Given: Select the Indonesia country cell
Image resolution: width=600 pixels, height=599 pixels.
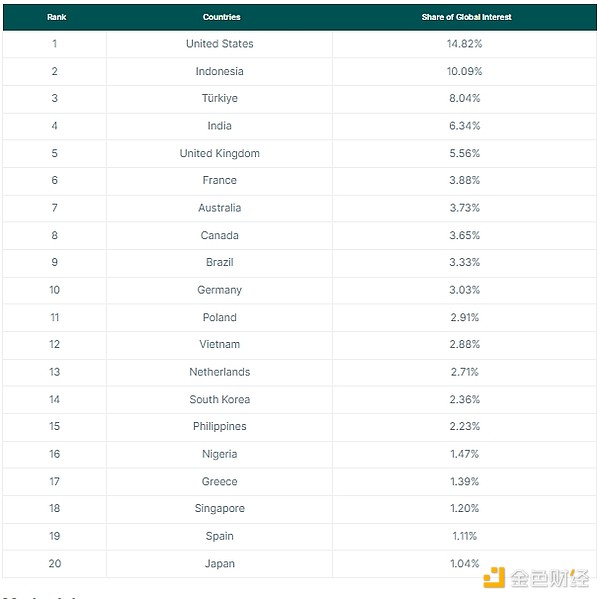Looking at the screenshot, I should coord(220,71).
